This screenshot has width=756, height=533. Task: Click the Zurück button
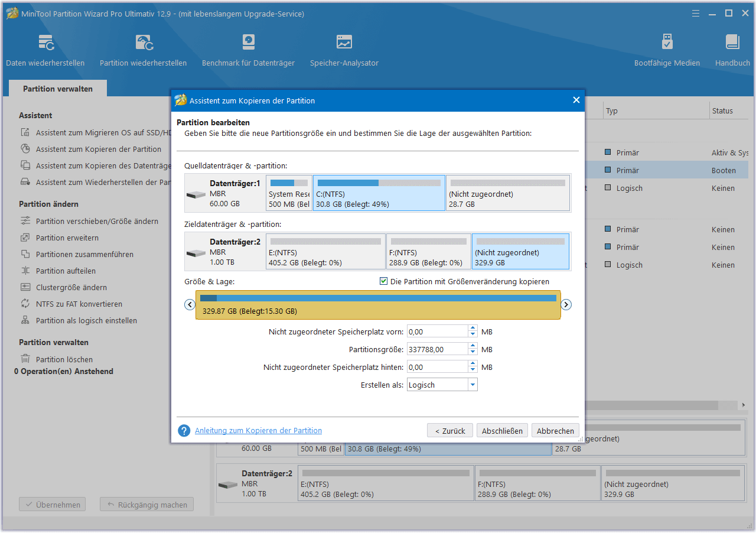(450, 431)
